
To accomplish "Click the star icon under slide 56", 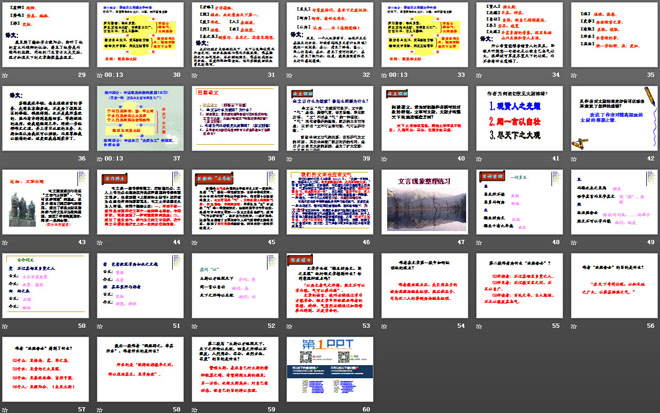I will pyautogui.click(x=568, y=326).
